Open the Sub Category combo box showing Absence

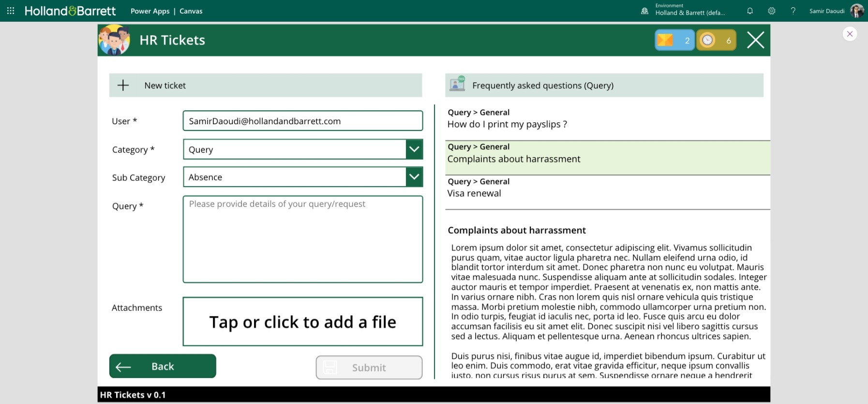303,177
